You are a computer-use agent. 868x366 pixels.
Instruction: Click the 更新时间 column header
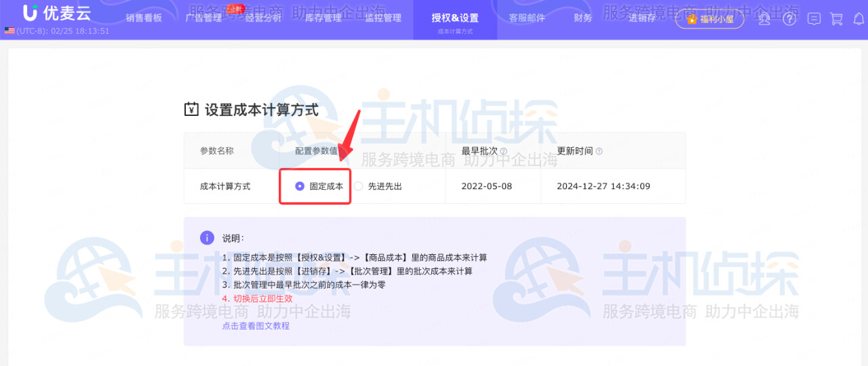575,151
